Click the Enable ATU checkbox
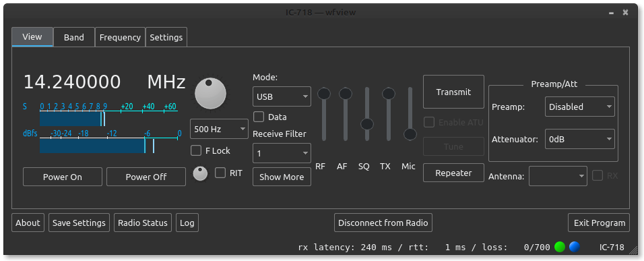The image size is (644, 261). pos(429,123)
